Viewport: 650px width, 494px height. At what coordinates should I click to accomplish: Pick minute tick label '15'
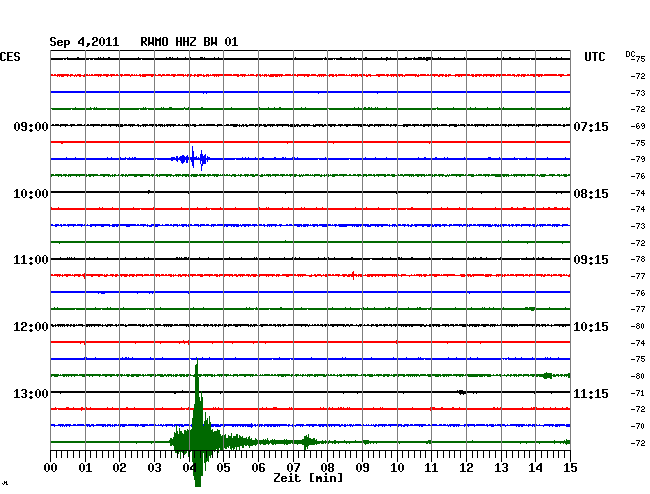570,468
